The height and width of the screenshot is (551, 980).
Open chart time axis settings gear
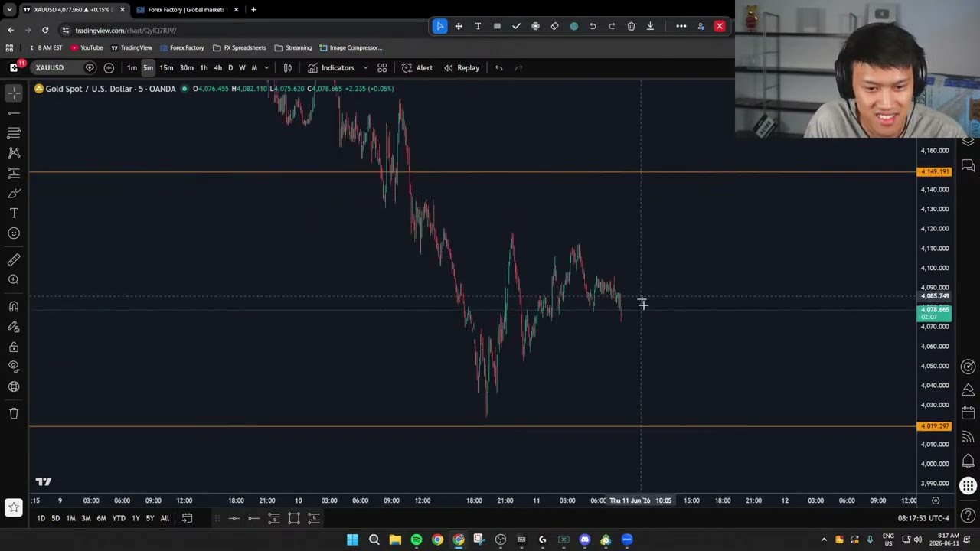936,500
